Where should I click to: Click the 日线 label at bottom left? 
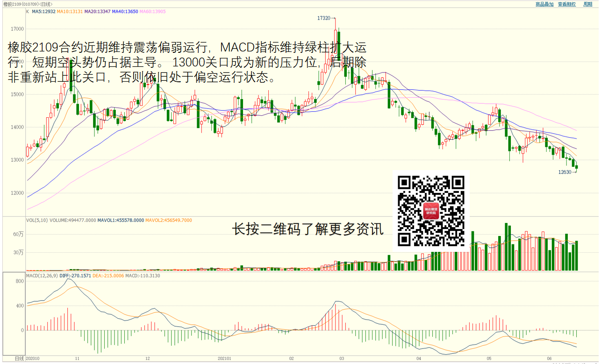click(19, 358)
